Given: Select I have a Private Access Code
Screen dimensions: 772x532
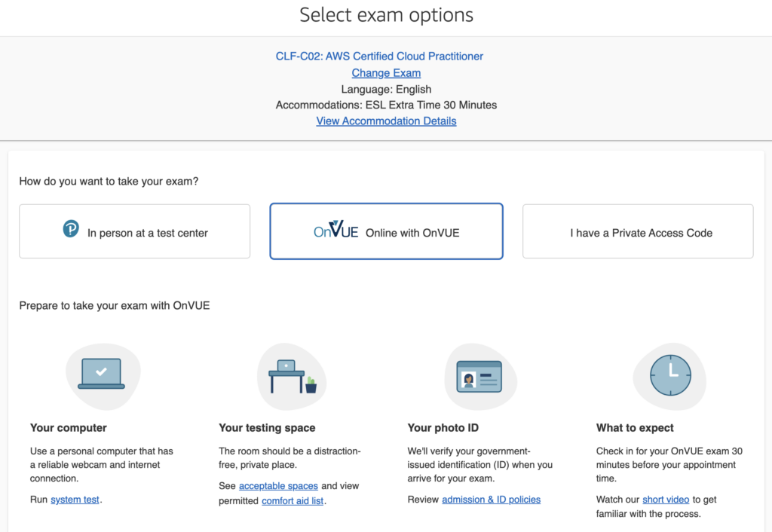Looking at the screenshot, I should tap(638, 232).
